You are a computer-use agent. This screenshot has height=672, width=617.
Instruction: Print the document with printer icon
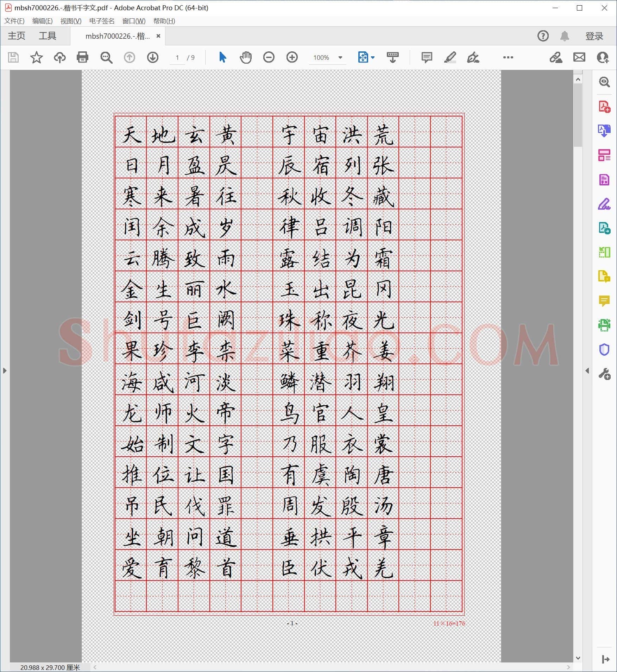point(82,57)
